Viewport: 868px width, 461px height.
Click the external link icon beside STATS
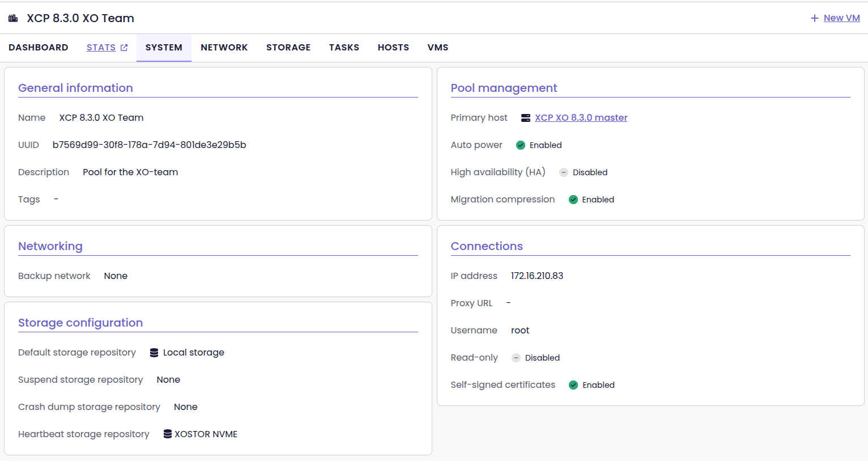124,48
